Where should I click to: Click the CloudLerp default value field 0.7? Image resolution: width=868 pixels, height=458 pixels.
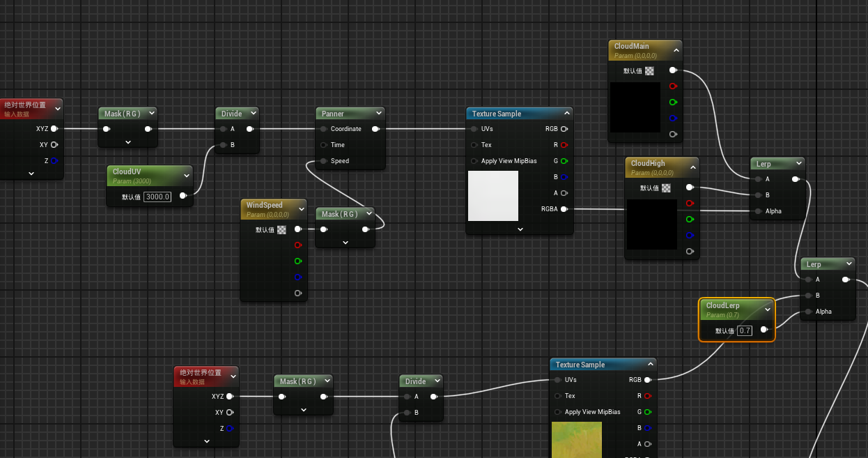(x=745, y=330)
